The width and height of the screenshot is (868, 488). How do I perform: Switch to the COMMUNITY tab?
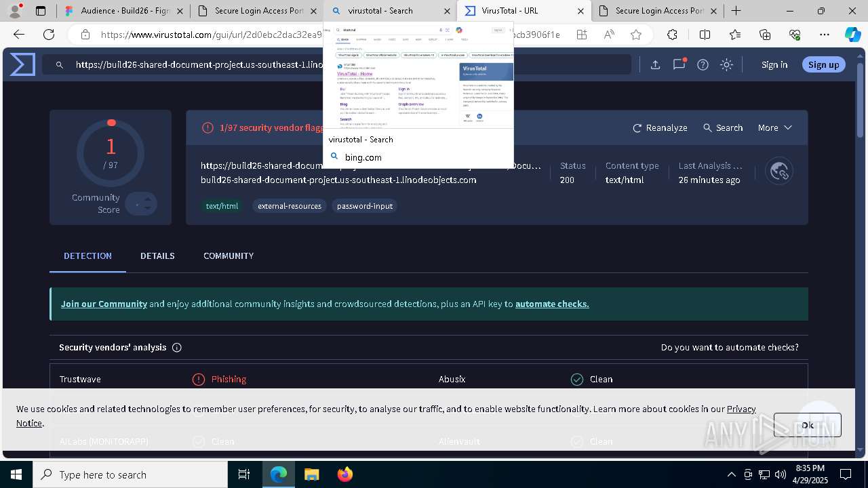tap(229, 256)
